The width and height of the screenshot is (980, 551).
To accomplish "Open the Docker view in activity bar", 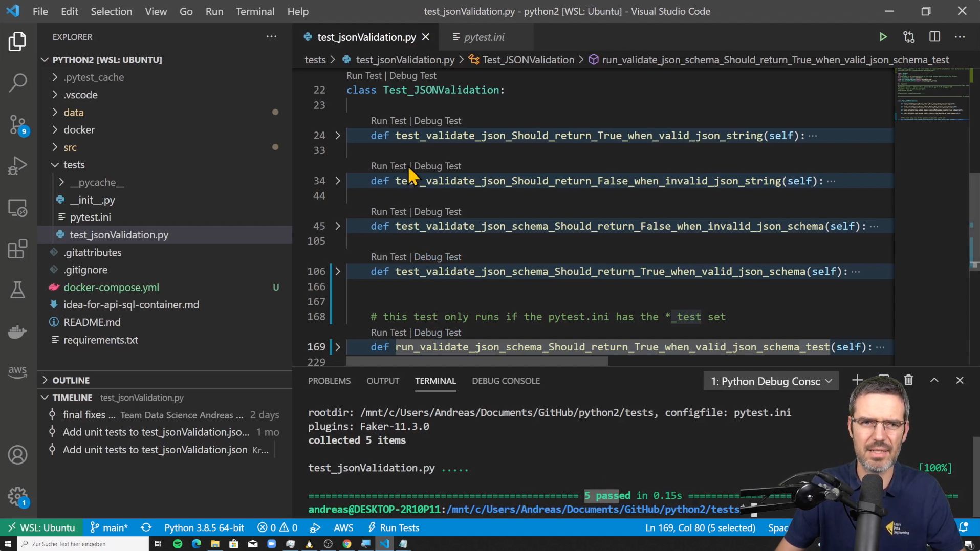I will tap(17, 332).
